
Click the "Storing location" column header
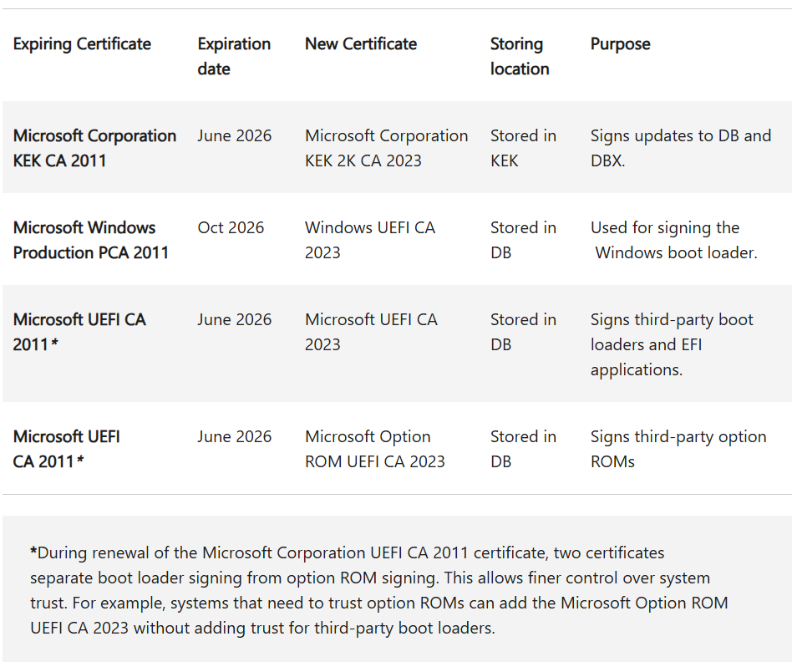(519, 56)
